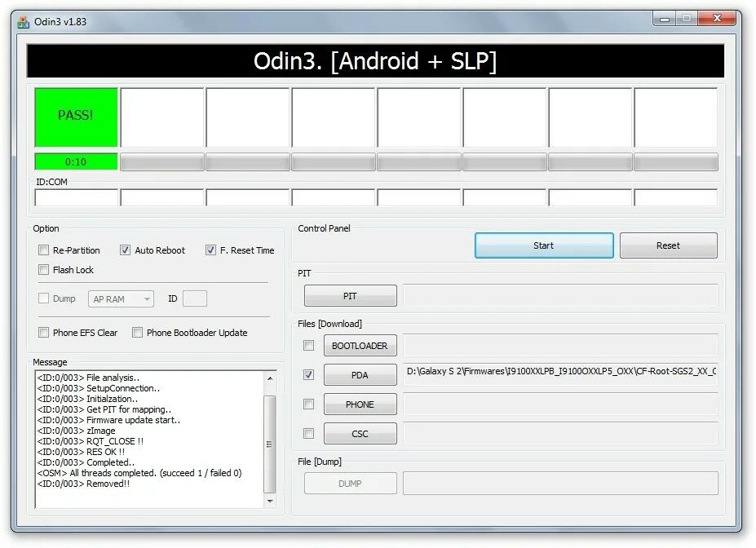756x548 pixels.
Task: Click the Message log scroll up arrow
Action: point(270,378)
